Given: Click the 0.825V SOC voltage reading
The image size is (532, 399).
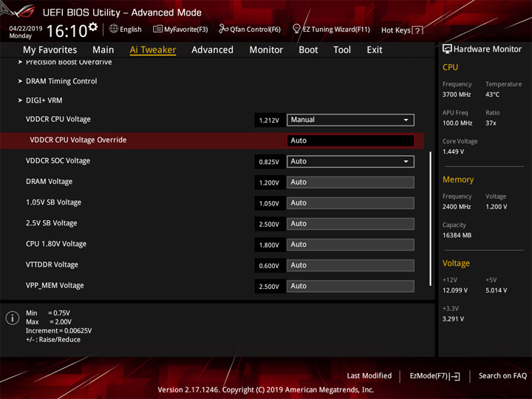Looking at the screenshot, I should [x=269, y=162].
